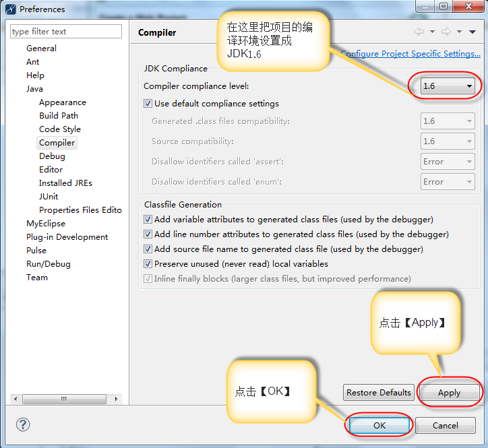Open JUnit preferences page
Viewport: 488px width, 448px height.
(49, 197)
